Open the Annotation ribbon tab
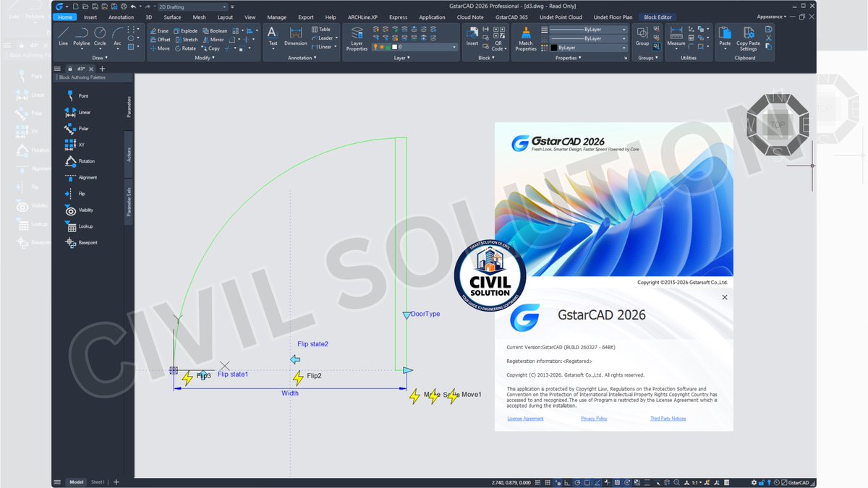Viewport: 868px width, 488px height. point(121,17)
